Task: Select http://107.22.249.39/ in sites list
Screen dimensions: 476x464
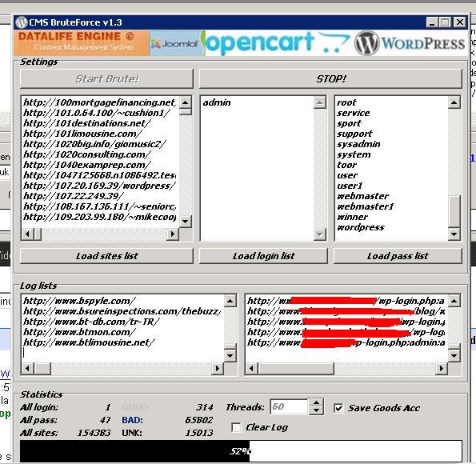Action: [74, 196]
